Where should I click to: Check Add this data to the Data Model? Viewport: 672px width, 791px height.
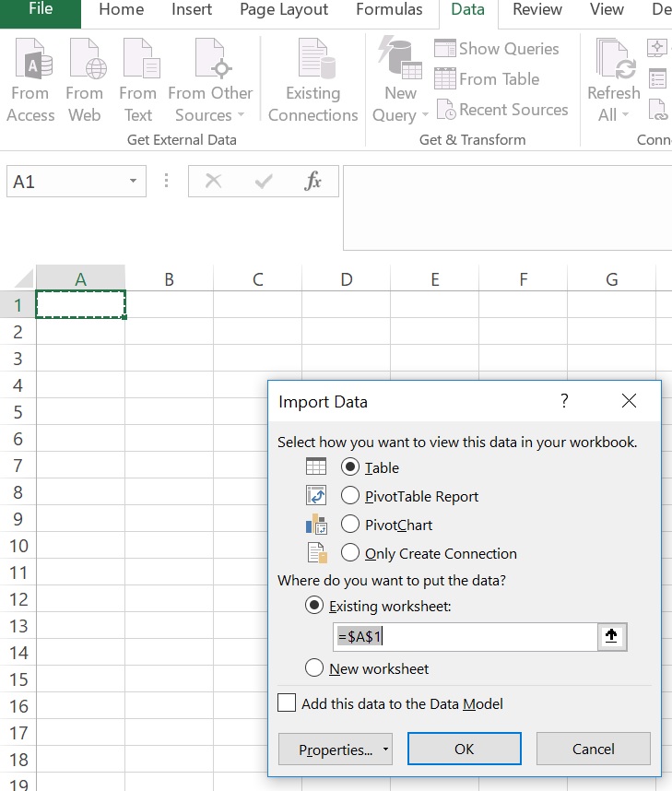(287, 702)
